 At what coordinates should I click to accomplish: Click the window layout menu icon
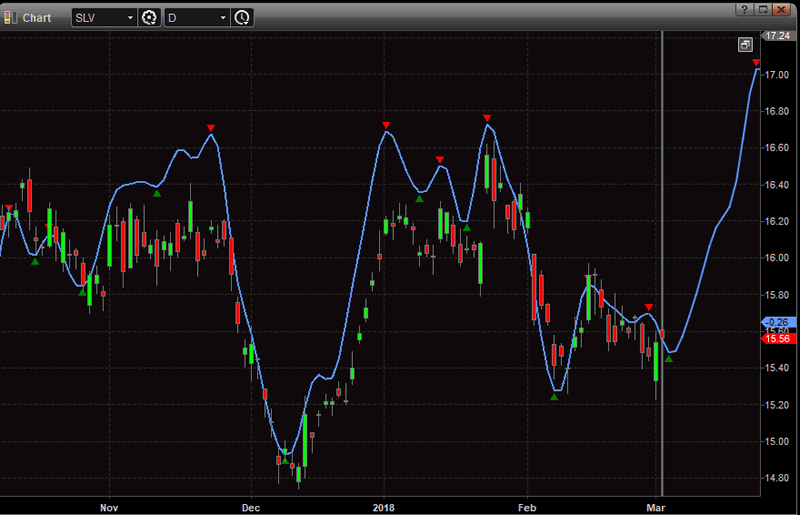click(x=763, y=9)
